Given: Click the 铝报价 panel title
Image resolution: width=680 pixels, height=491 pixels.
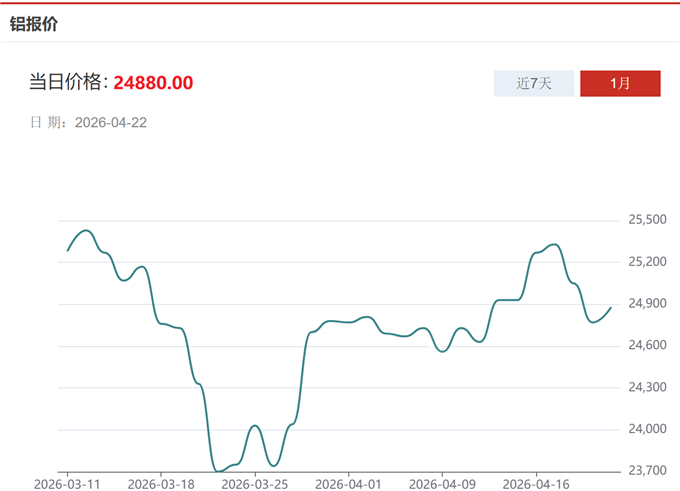Looking at the screenshot, I should pyautogui.click(x=34, y=23).
